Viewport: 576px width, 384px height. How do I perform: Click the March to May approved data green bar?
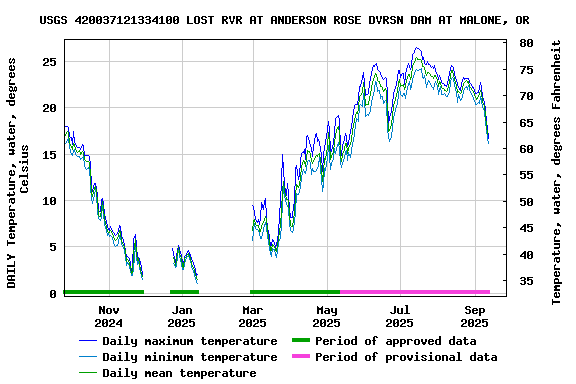point(295,292)
